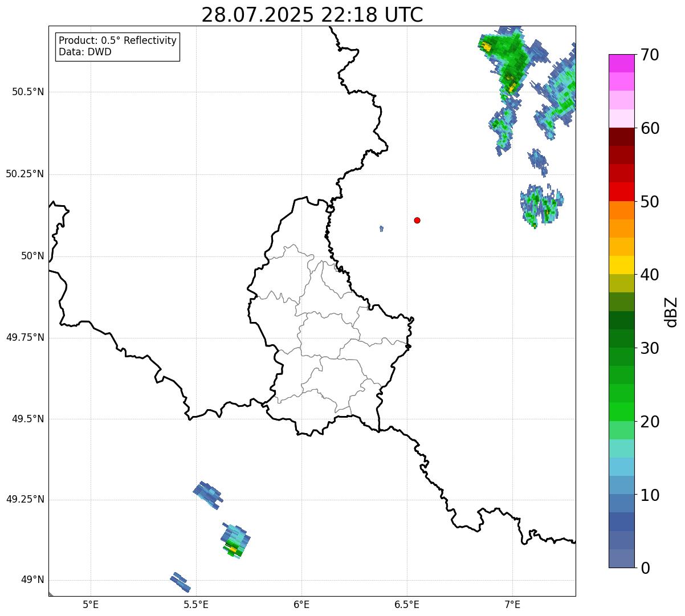Click the colorbar tick label 70
685x616 pixels.
pos(650,55)
